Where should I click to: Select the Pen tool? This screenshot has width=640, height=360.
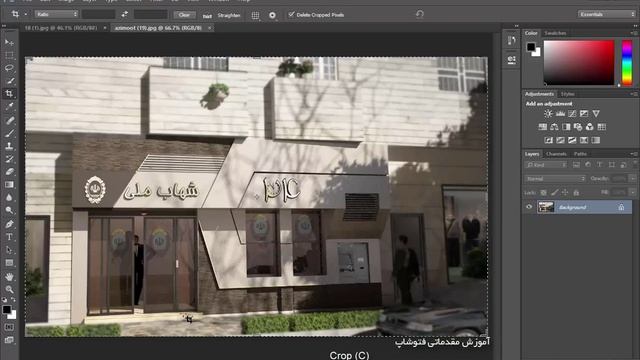9,224
